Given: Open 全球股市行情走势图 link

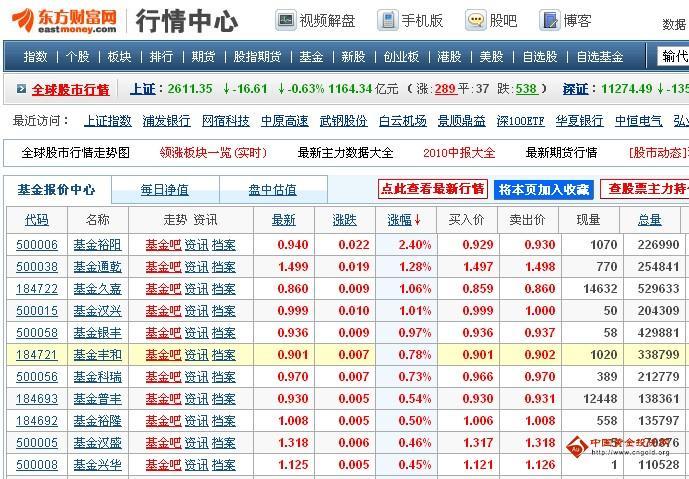Looking at the screenshot, I should pos(76,153).
